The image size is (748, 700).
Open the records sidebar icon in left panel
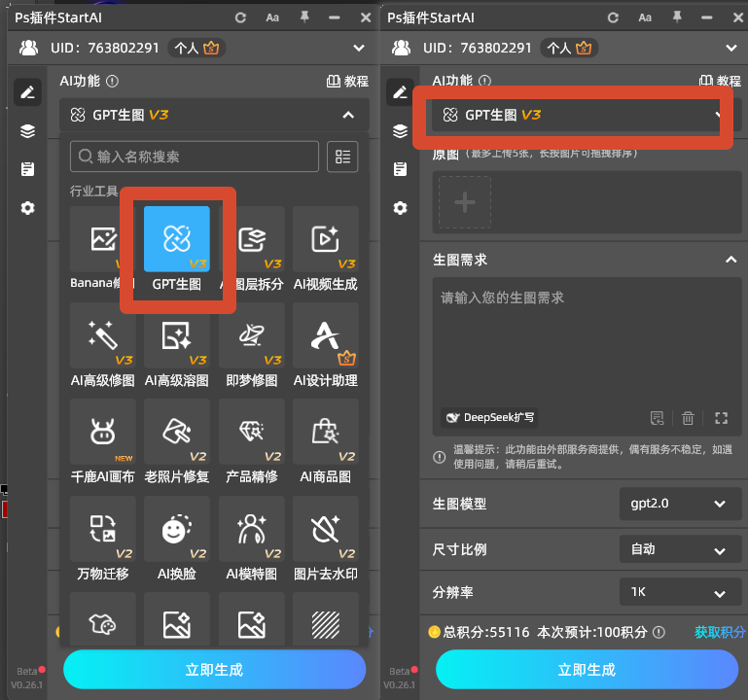click(27, 169)
